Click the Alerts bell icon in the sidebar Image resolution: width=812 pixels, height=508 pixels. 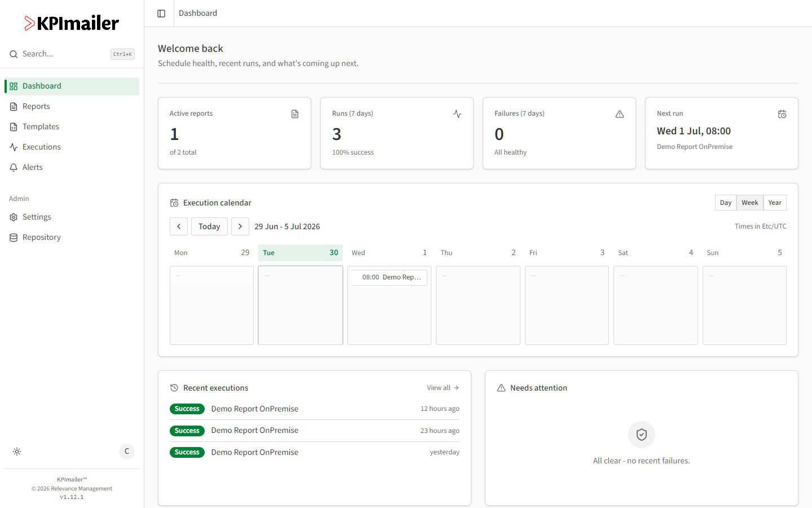(x=14, y=168)
